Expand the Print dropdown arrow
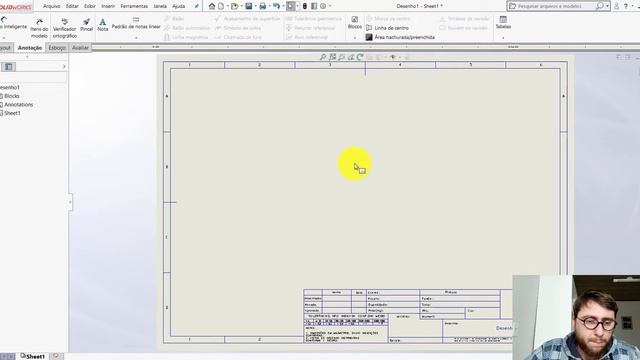 (x=269, y=6)
